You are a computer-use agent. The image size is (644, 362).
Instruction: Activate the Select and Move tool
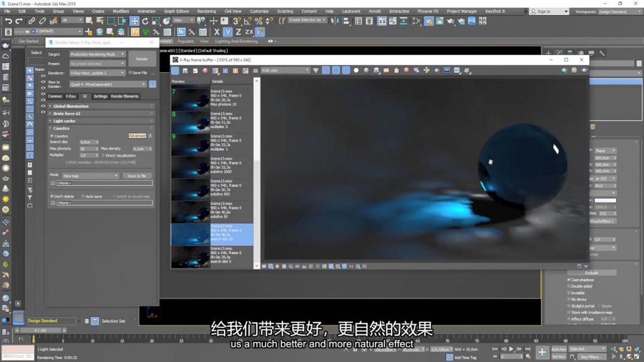pos(135,21)
